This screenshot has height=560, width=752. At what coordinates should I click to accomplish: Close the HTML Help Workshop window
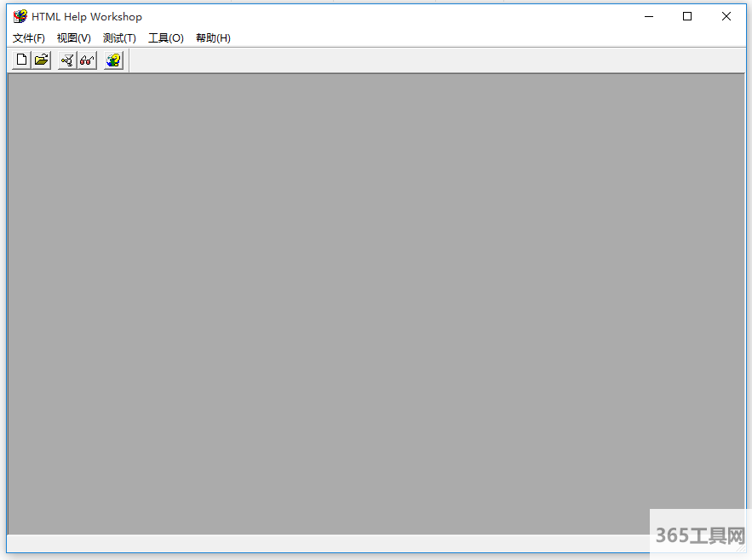pyautogui.click(x=726, y=16)
